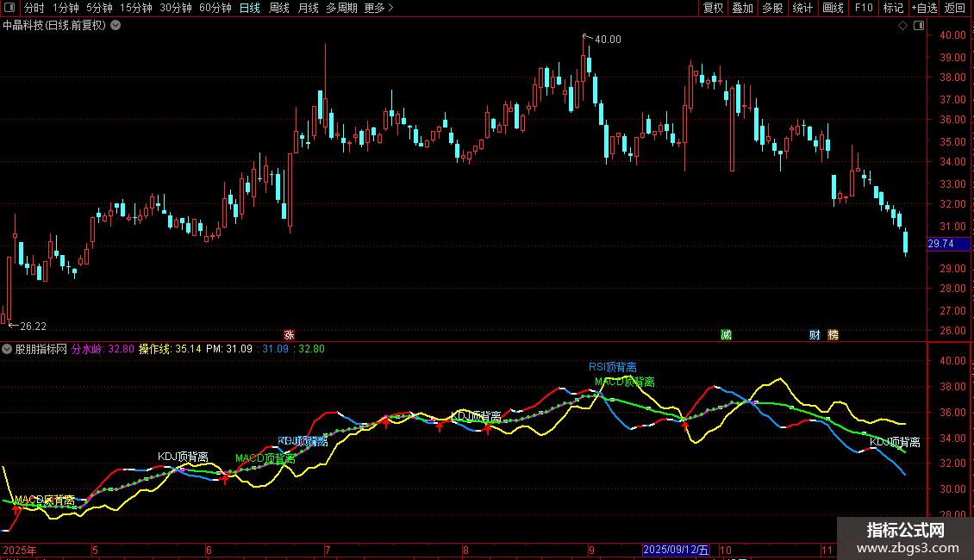Image resolution: width=974 pixels, height=560 pixels.
Task: Select the 60分钟 period tab
Action: (x=215, y=8)
